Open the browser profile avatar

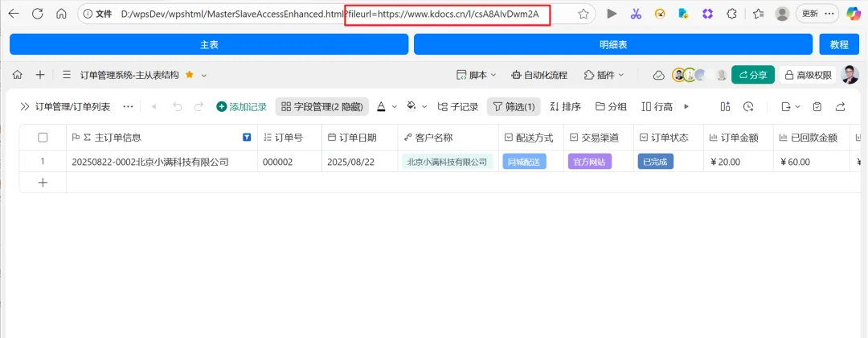[x=782, y=14]
